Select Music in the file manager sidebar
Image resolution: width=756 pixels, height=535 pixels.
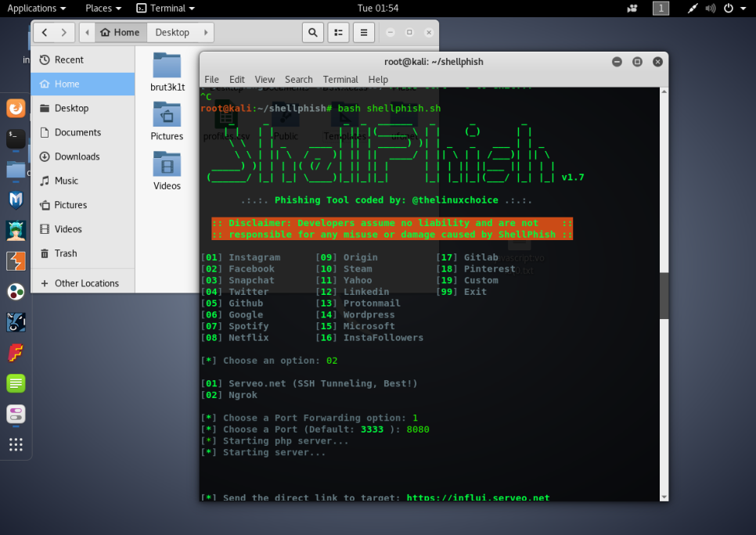(83, 180)
